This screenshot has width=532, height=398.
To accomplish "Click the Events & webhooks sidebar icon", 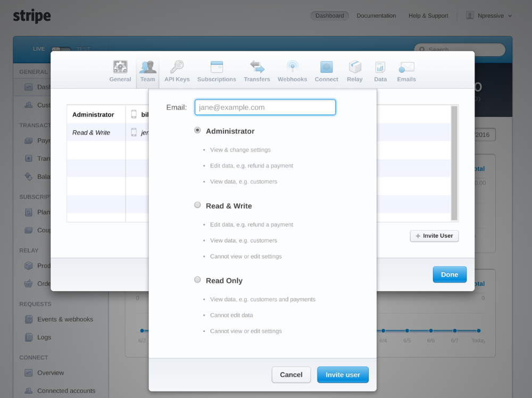I will tap(29, 319).
